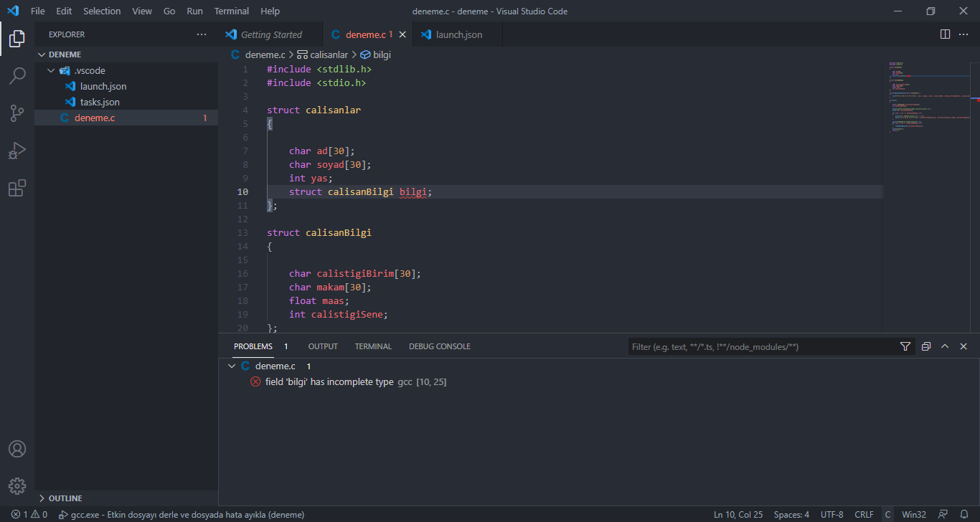Close the deneme.c editor tab
Image resolution: width=980 pixels, height=522 pixels.
click(402, 34)
